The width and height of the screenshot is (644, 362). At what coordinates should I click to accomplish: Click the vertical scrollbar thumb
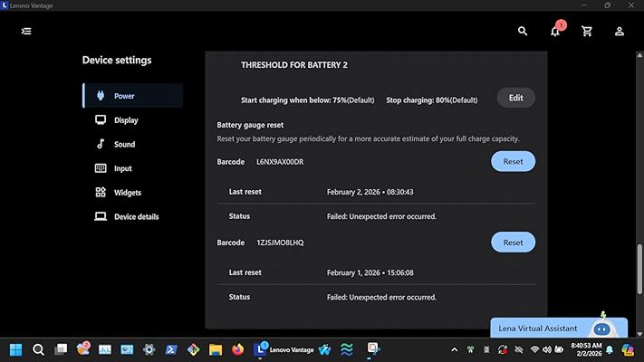pyautogui.click(x=639, y=270)
